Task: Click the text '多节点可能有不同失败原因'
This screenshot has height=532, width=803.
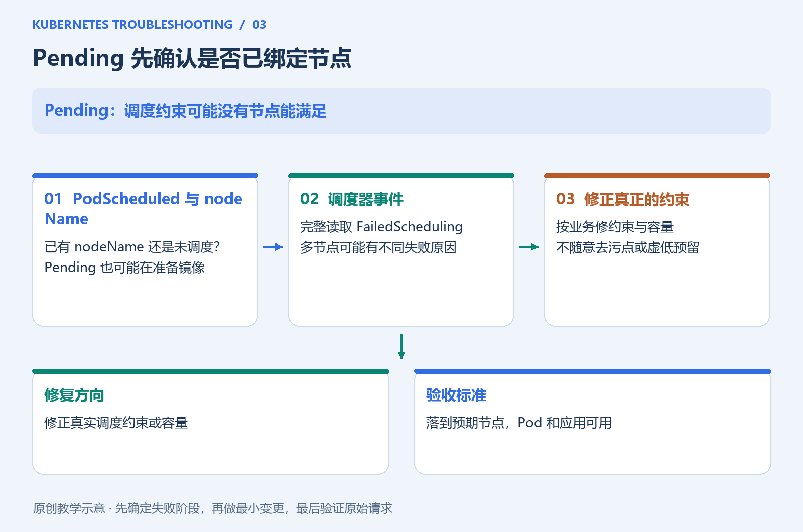Action: [x=378, y=247]
